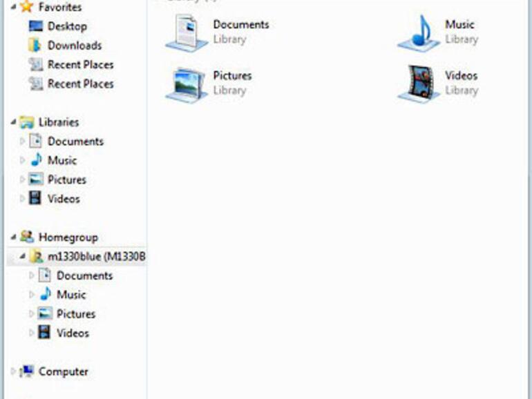The width and height of the screenshot is (532, 399).
Task: Select Music text under m1330blue
Action: tap(71, 294)
